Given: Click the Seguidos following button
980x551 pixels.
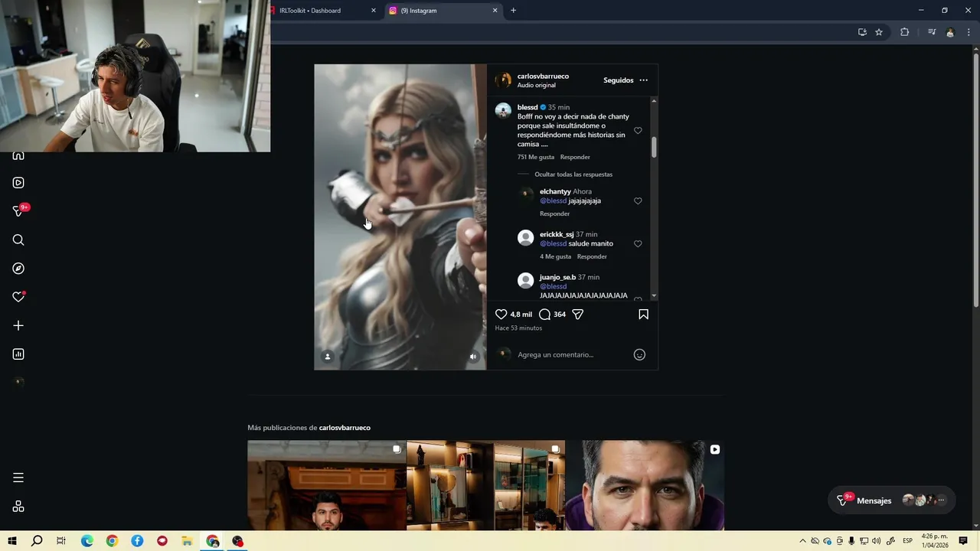Looking at the screenshot, I should pos(619,80).
